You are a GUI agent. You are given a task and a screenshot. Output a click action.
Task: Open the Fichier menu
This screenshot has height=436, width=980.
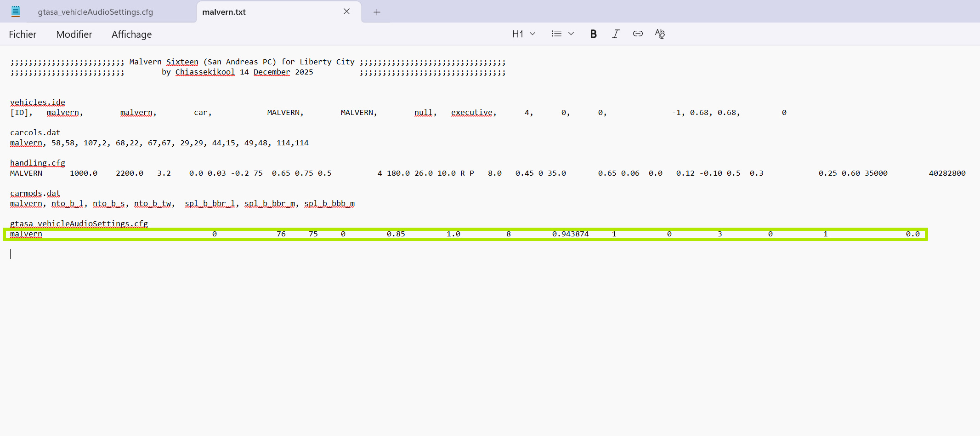tap(23, 34)
